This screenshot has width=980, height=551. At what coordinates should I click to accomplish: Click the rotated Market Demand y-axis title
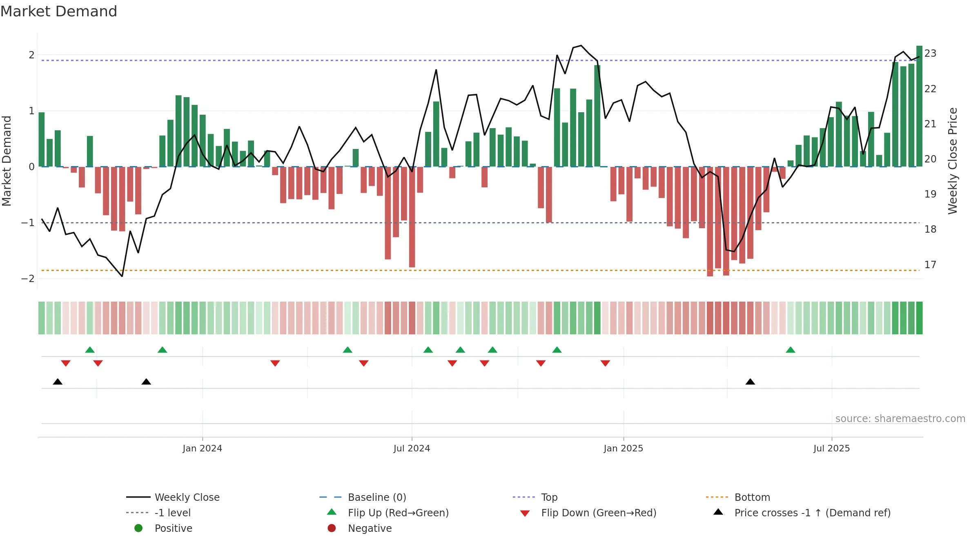pyautogui.click(x=7, y=161)
